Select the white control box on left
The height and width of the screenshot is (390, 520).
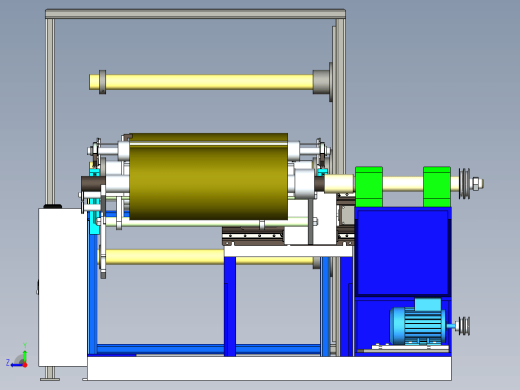coord(63,287)
